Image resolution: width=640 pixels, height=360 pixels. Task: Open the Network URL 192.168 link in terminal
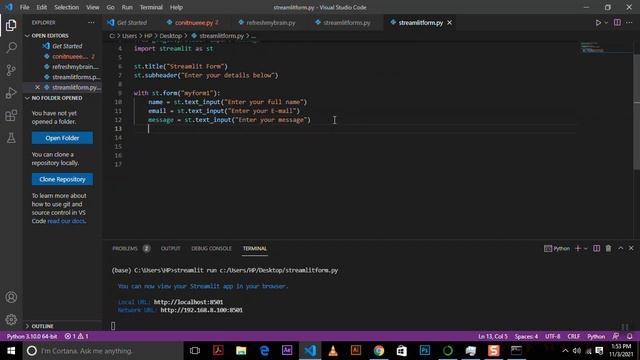pos(202,310)
